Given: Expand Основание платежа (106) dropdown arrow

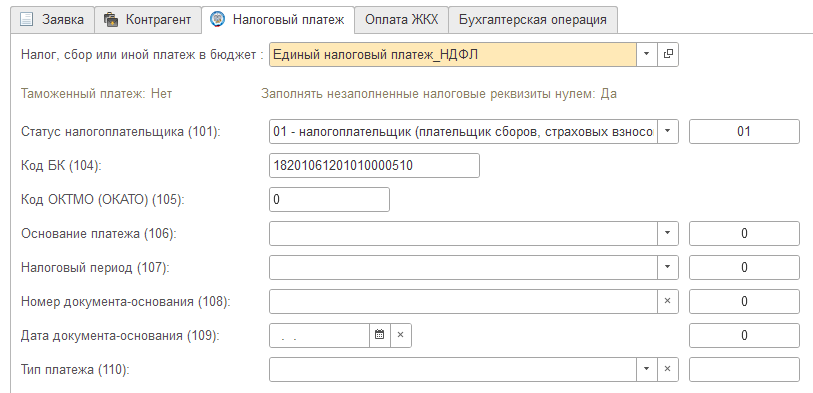Looking at the screenshot, I should point(668,233).
